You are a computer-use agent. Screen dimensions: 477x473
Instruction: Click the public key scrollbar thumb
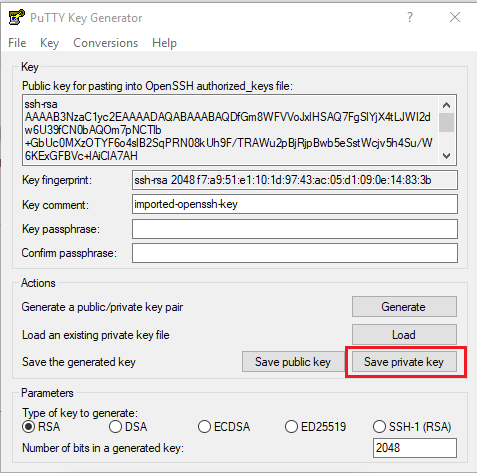coord(446,123)
